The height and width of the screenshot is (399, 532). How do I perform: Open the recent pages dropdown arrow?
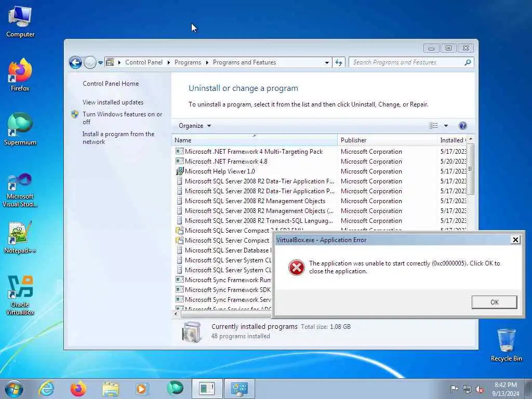pos(100,63)
